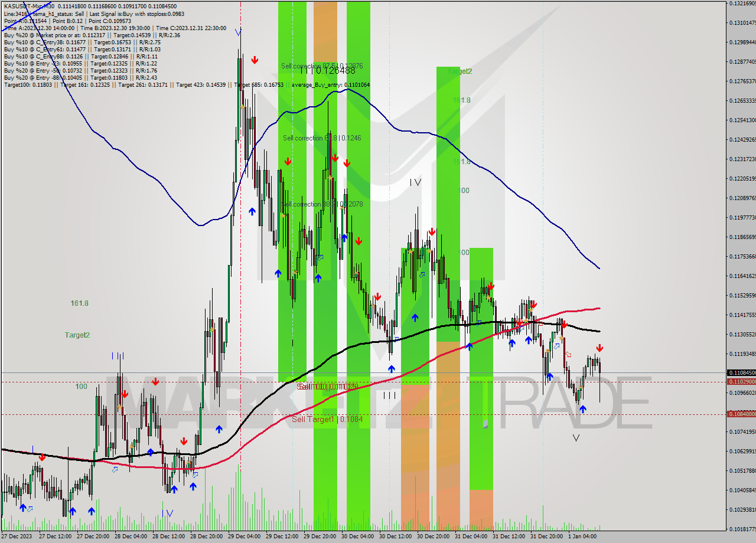Click the red sell arrow above the last candle

click(599, 348)
